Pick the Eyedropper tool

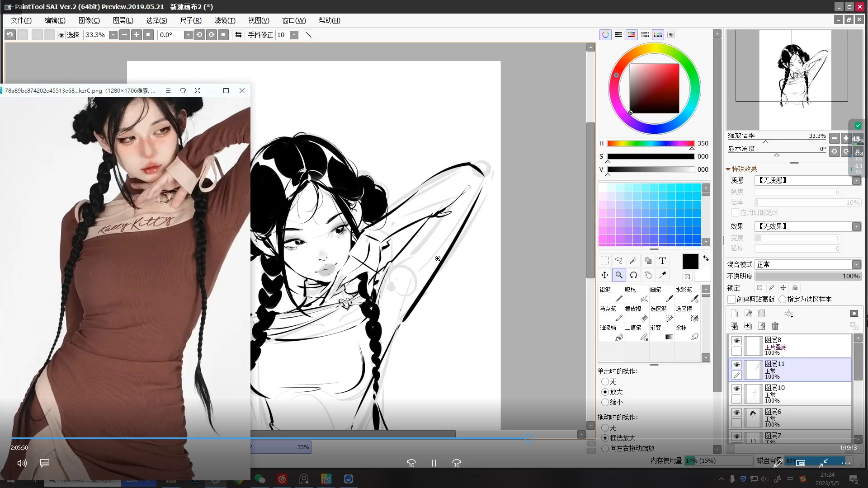point(662,275)
